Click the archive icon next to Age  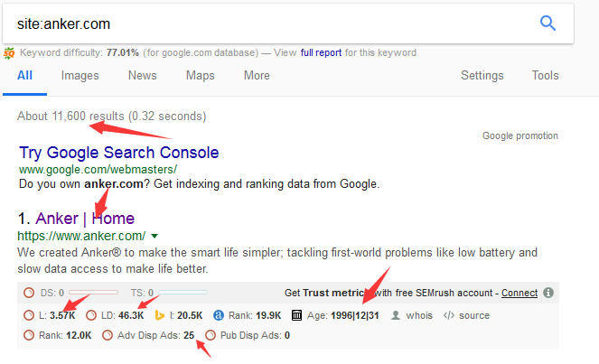pos(296,315)
